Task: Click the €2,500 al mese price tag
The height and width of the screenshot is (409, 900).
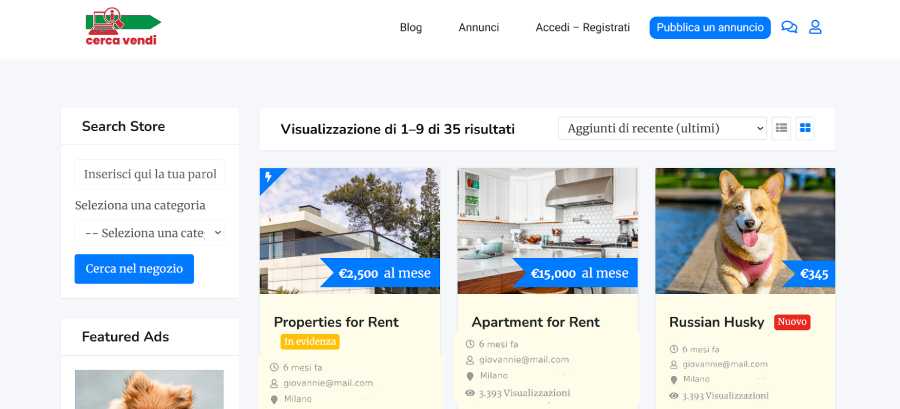Action: [x=381, y=273]
